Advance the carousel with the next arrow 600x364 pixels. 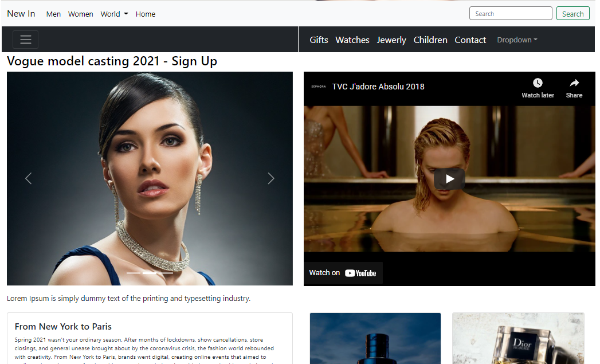[271, 178]
